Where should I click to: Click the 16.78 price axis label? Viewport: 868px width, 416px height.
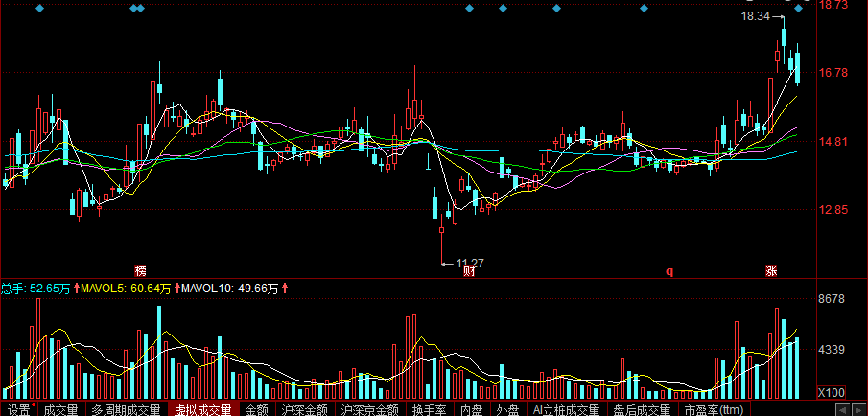(833, 73)
